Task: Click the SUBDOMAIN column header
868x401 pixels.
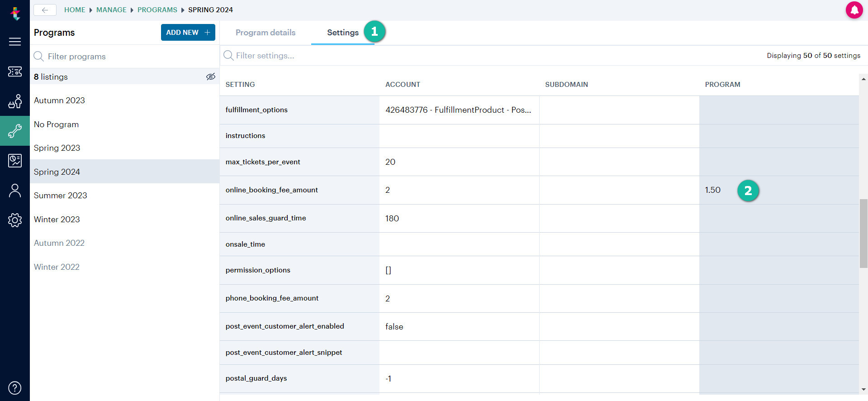Action: 566,85
